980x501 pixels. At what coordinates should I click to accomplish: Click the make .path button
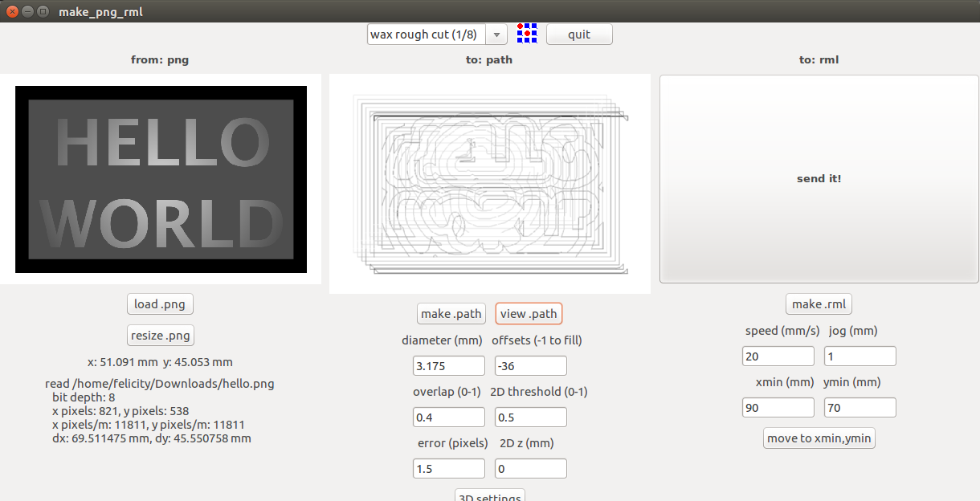click(x=451, y=314)
